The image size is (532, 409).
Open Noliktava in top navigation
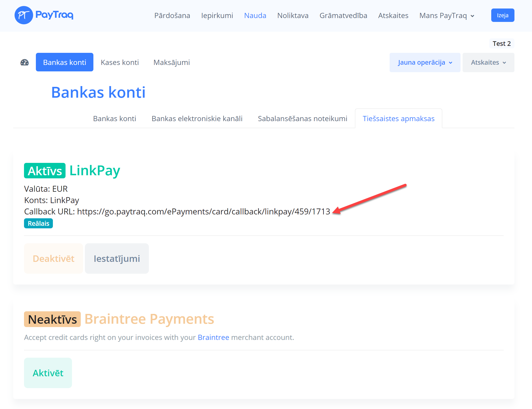293,16
